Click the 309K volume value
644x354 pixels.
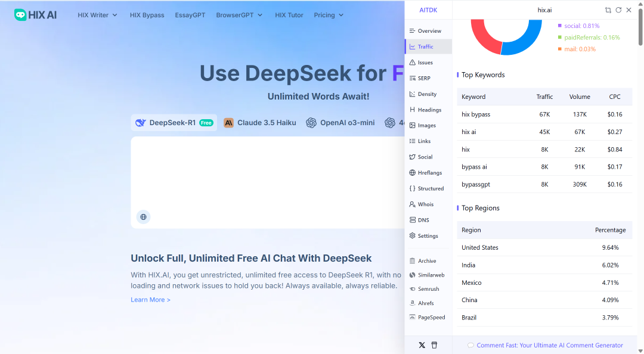click(x=580, y=184)
